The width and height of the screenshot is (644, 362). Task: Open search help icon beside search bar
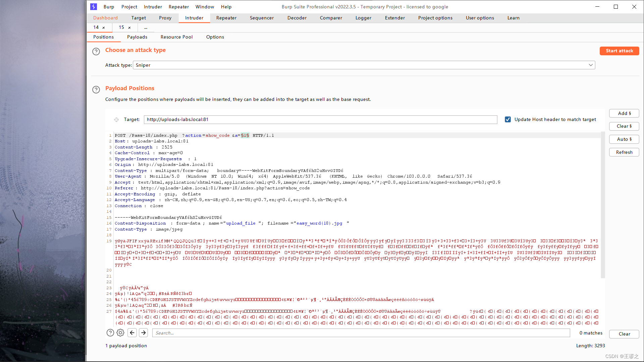pyautogui.click(x=110, y=333)
